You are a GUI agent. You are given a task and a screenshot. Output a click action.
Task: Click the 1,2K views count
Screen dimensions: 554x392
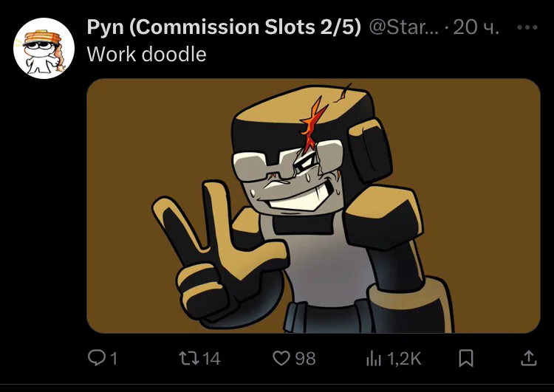(404, 359)
